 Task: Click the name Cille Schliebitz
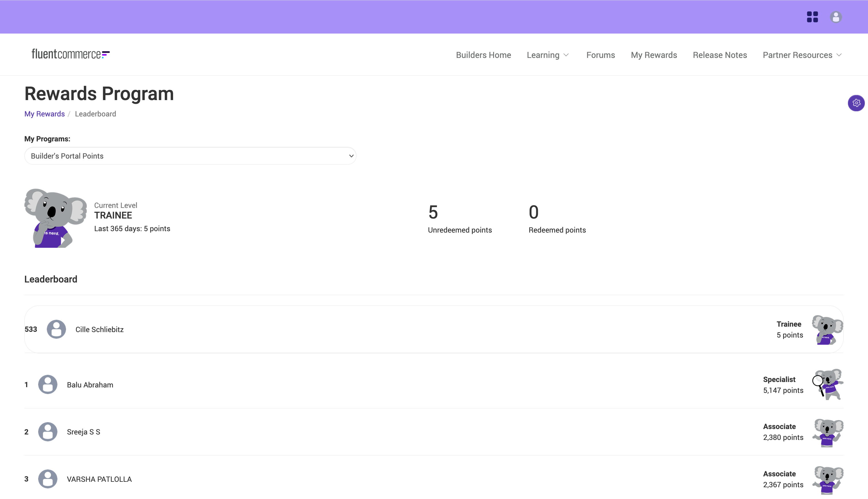pos(99,329)
